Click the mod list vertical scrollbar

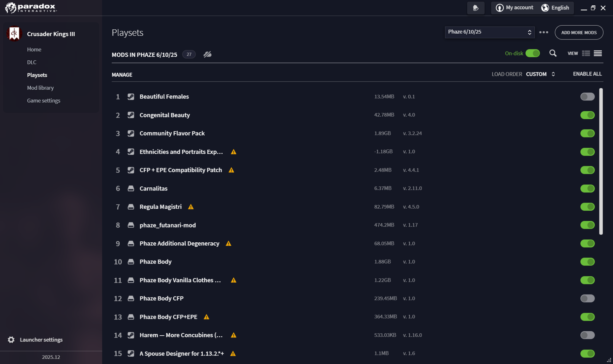point(601,161)
